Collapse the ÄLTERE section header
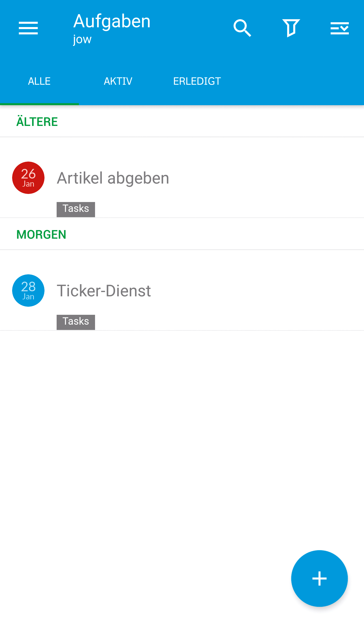This screenshot has width=364, height=623. point(37,122)
